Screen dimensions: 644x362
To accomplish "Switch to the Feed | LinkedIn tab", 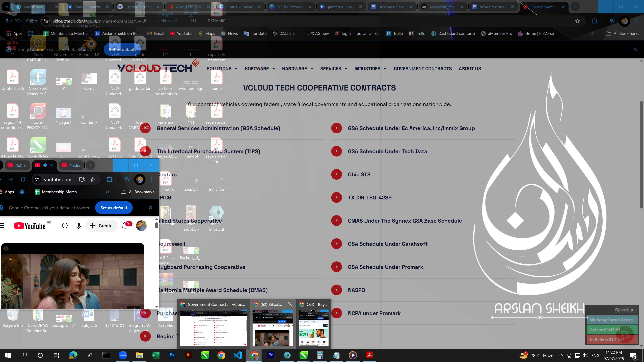I will (88, 7).
